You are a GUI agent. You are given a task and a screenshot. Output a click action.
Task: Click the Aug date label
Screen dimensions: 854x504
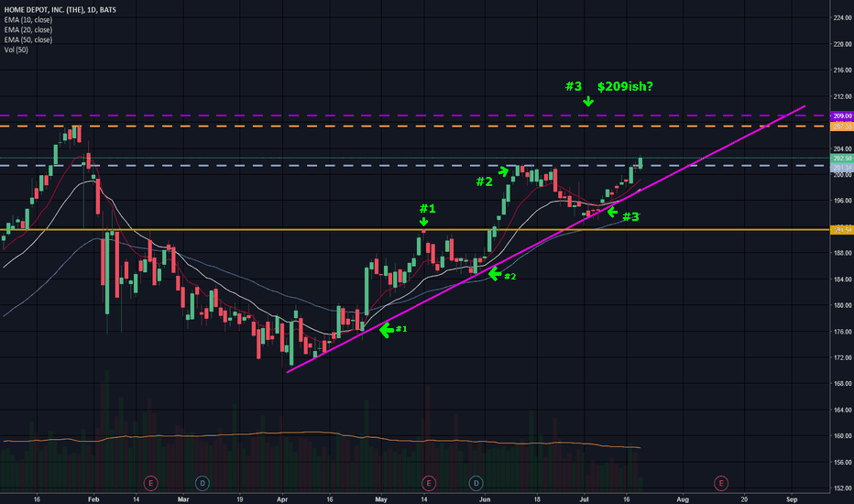[x=683, y=499]
